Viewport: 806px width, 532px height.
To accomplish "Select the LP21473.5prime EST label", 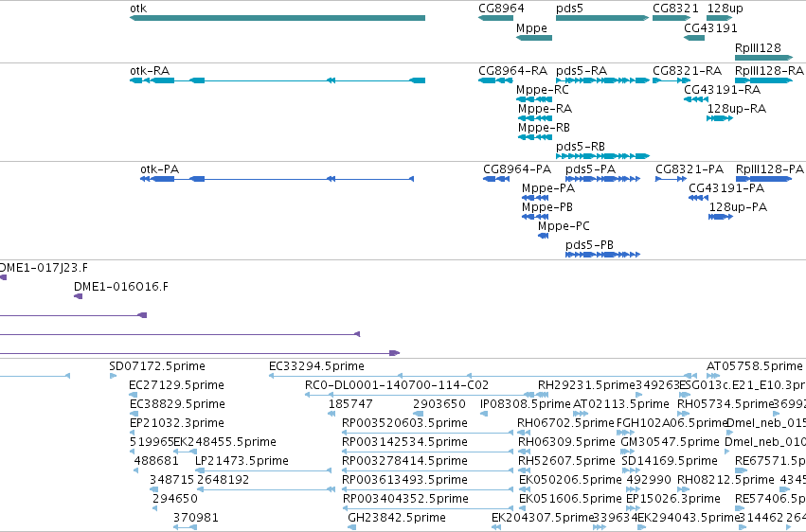I will pyautogui.click(x=242, y=461).
